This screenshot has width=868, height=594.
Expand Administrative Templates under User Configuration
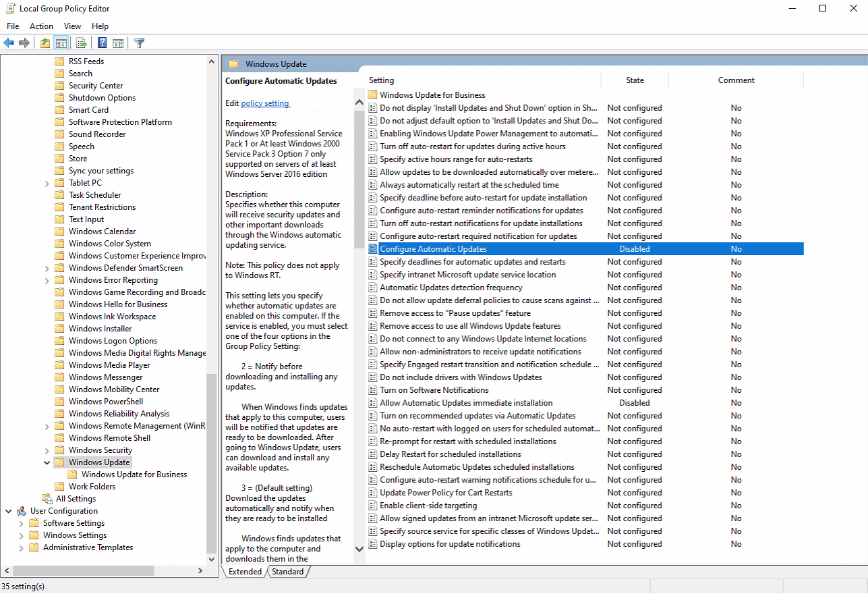point(21,547)
